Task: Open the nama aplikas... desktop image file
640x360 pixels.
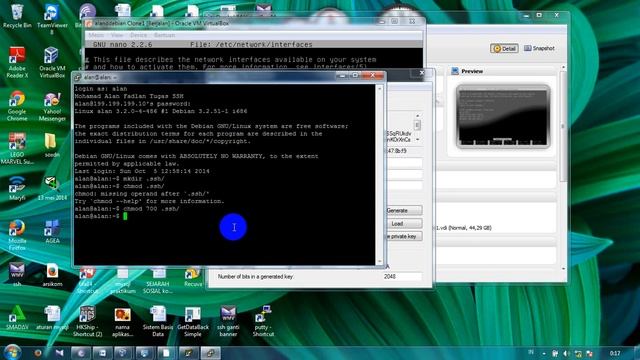Action: [122, 321]
